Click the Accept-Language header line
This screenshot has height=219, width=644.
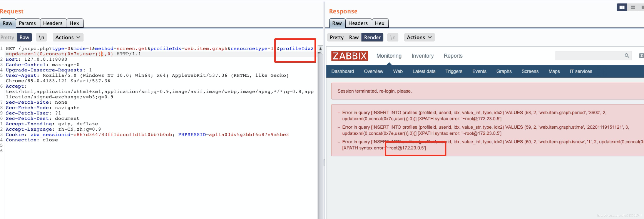pos(53,129)
